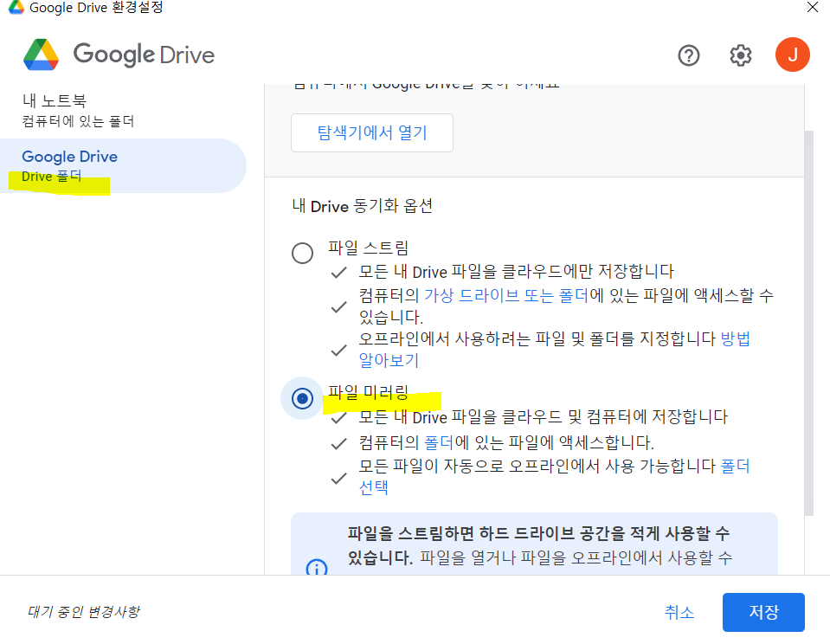Screen dimensions: 830x644
Task: Select Google Drive sidebar item
Action: (123, 166)
